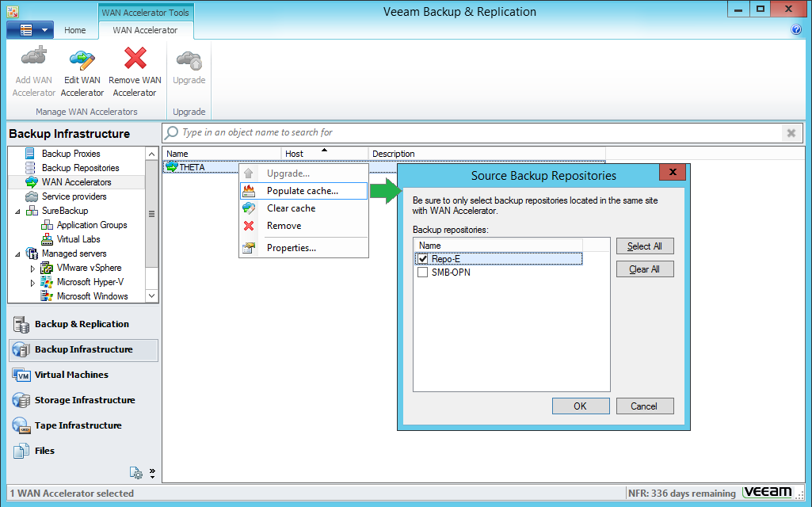
Task: Sort the list by the Host column
Action: (x=324, y=154)
